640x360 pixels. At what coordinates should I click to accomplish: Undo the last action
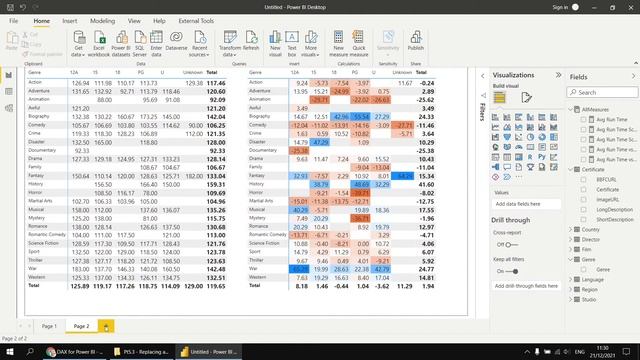(x=23, y=7)
